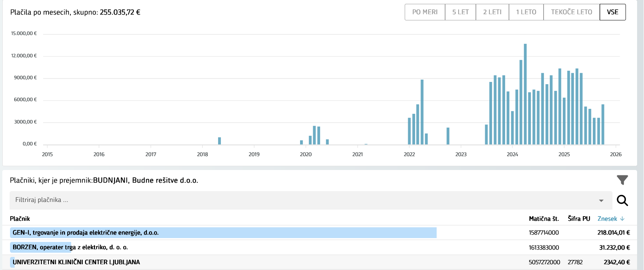This screenshot has height=270, width=644.
Task: Switch chart range to 5 LET
Action: point(460,12)
